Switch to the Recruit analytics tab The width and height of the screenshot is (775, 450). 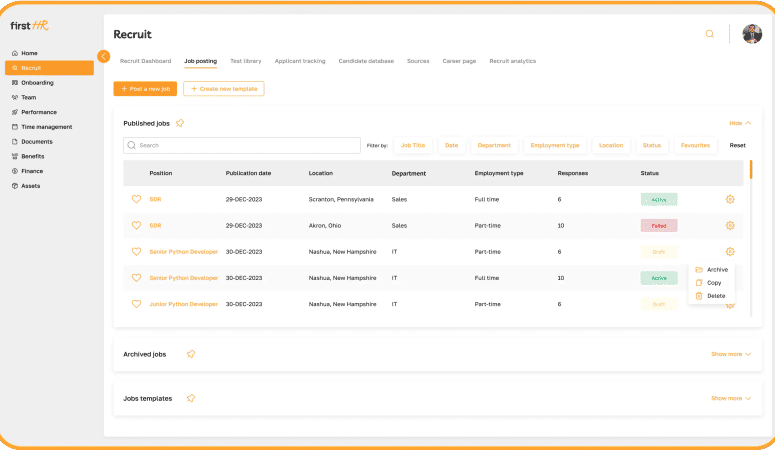[x=513, y=61]
